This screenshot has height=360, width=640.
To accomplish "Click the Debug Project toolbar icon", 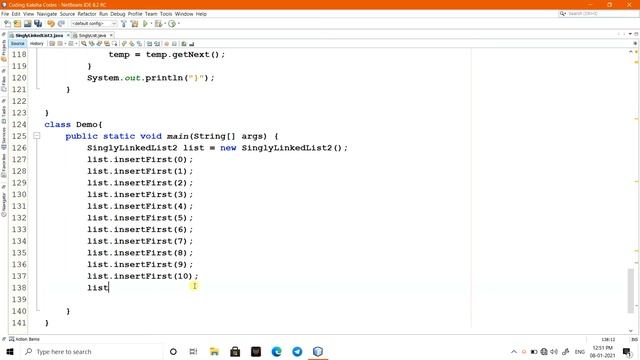I will tap(158, 24).
